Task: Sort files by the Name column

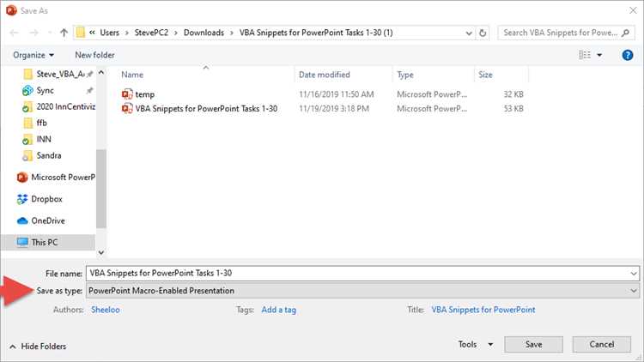Action: tap(132, 75)
